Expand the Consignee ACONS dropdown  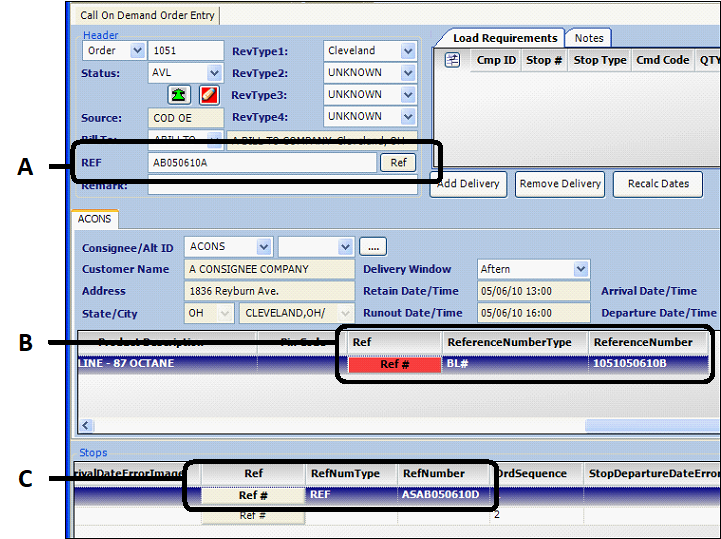[x=263, y=247]
